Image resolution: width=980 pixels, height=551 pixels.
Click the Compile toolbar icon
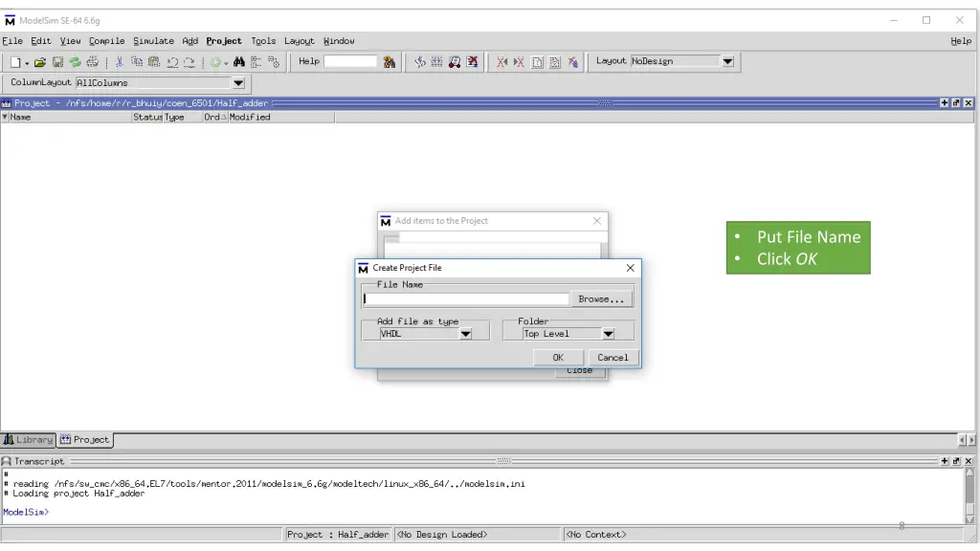pos(419,62)
